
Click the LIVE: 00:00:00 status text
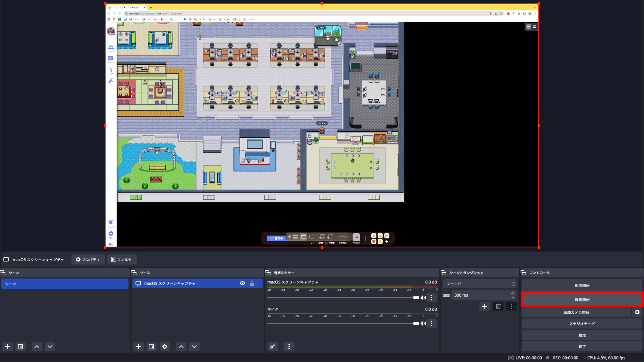click(x=529, y=358)
